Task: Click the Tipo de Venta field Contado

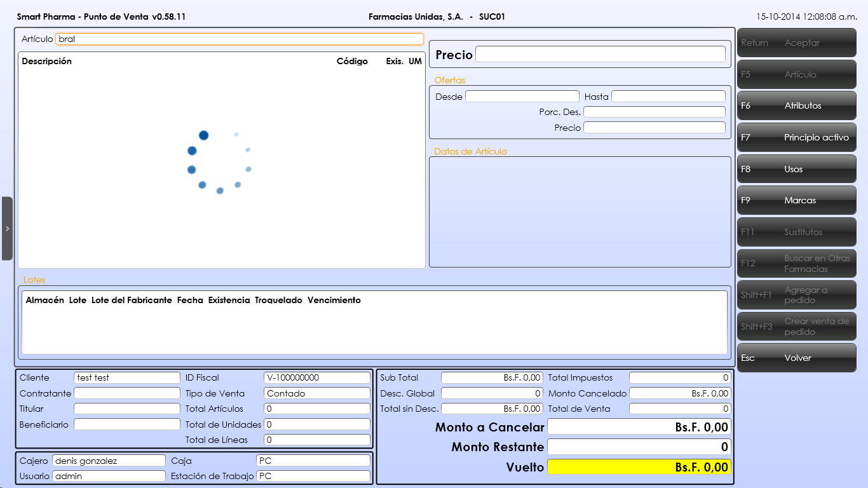Action: click(x=317, y=393)
